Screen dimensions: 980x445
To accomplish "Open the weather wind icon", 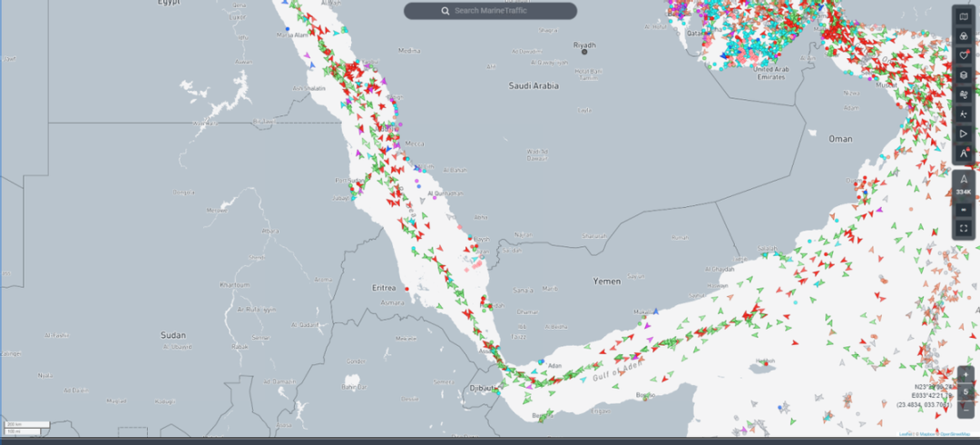I will [964, 94].
